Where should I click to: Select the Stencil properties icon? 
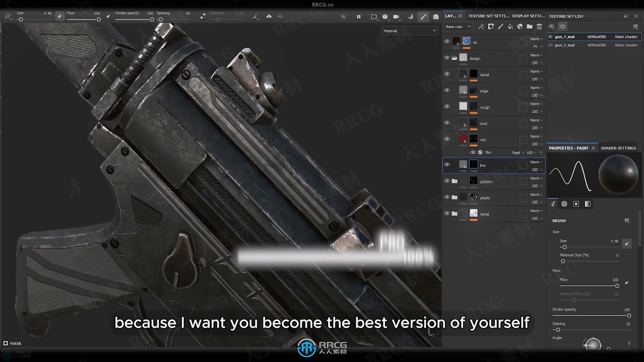click(x=576, y=204)
